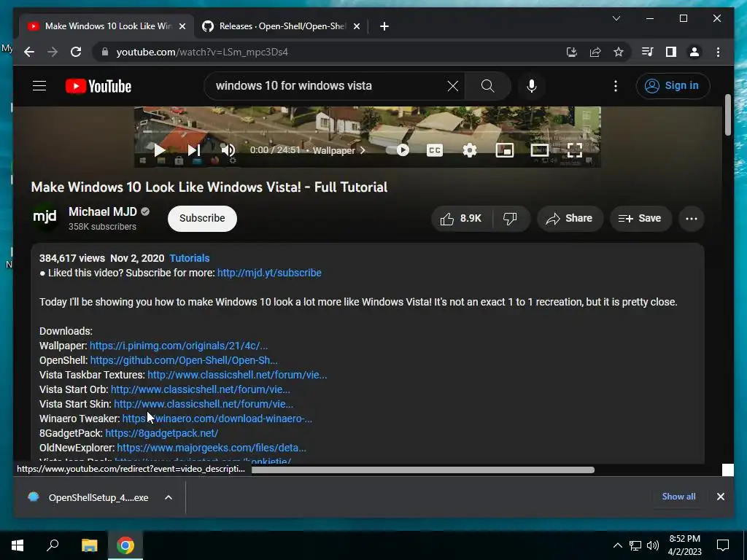Close the downloads bar
This screenshot has height=560, width=747.
(x=720, y=496)
